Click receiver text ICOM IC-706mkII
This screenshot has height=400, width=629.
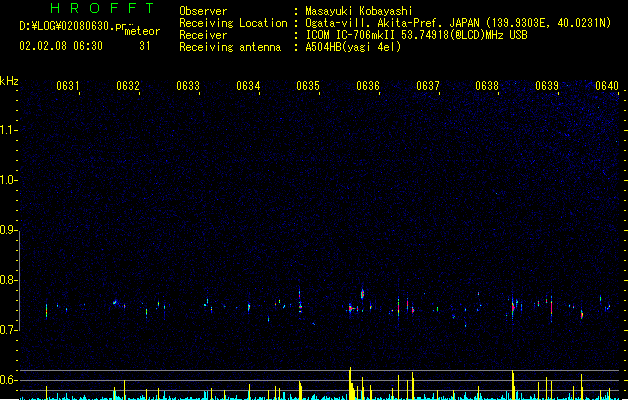tap(351, 35)
